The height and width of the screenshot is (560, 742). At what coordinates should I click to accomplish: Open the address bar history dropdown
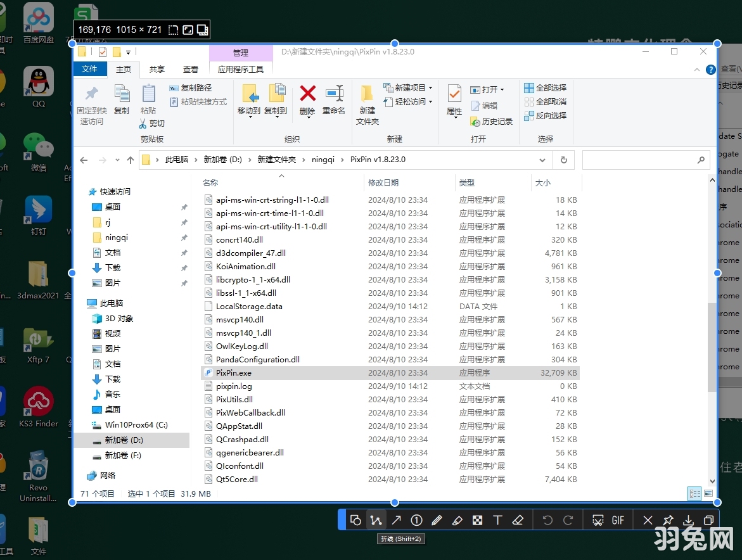pyautogui.click(x=543, y=159)
